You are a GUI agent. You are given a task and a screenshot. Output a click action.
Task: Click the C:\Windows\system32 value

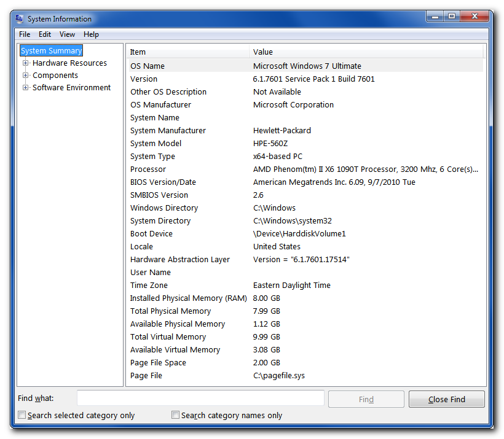point(292,220)
